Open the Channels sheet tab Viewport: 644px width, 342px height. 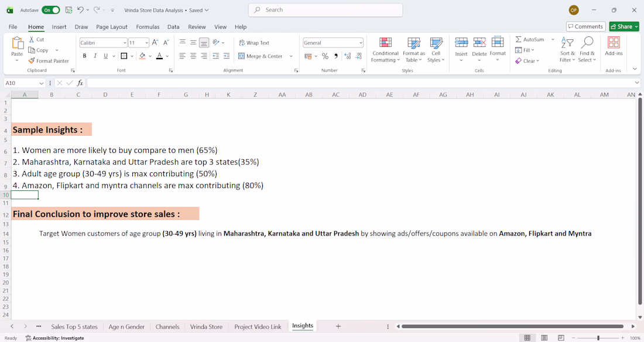(x=167, y=327)
